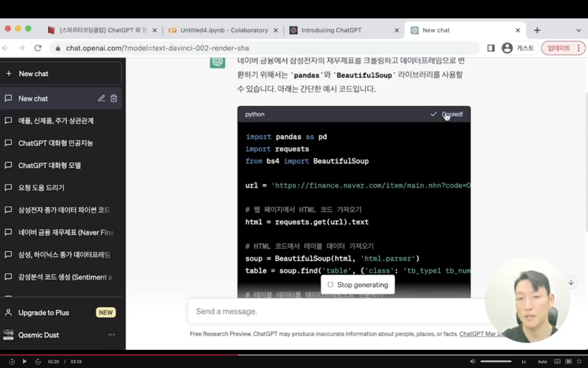Go back in browser history
The image size is (588, 368).
click(5, 48)
